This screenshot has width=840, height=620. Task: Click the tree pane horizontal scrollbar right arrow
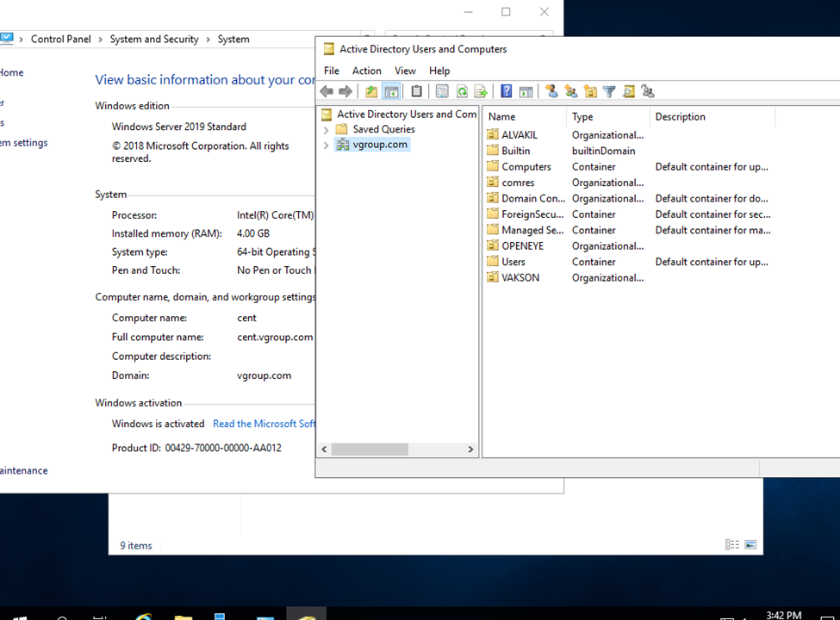click(470, 449)
